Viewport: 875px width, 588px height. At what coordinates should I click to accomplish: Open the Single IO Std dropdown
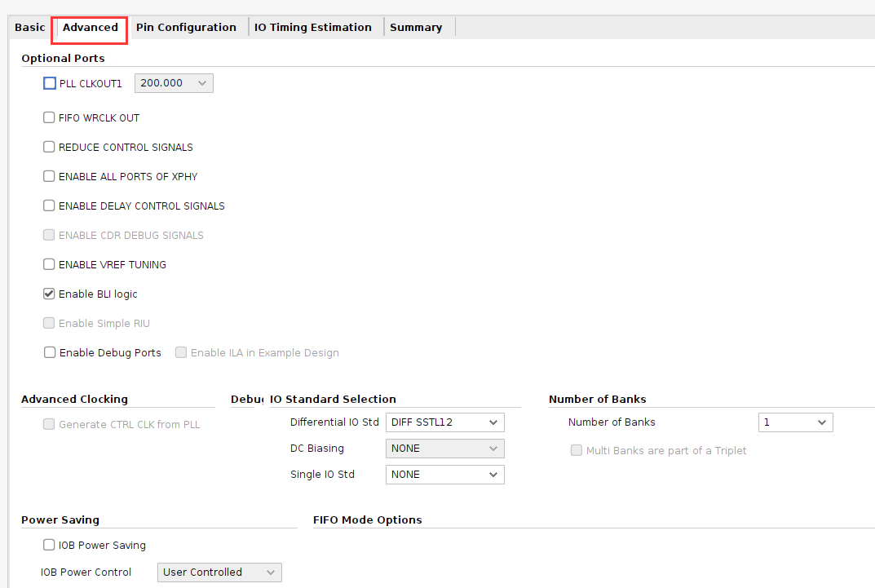[x=444, y=475]
